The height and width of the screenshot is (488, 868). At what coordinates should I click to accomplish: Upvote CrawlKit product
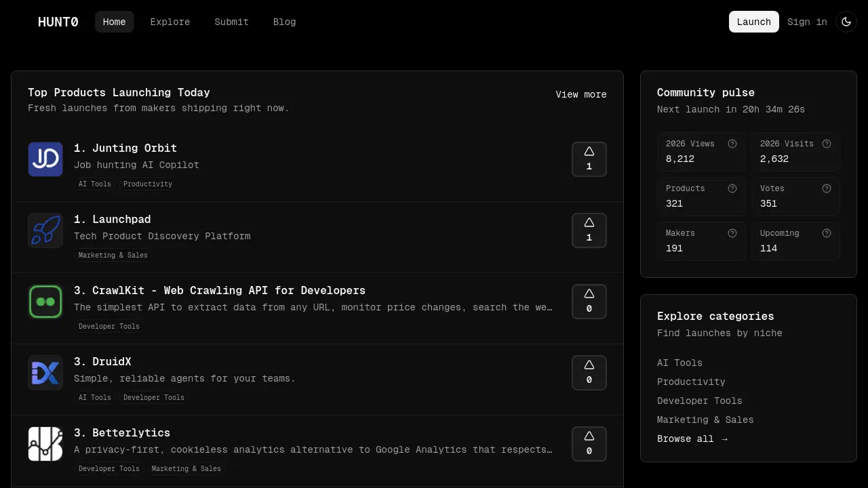589,302
